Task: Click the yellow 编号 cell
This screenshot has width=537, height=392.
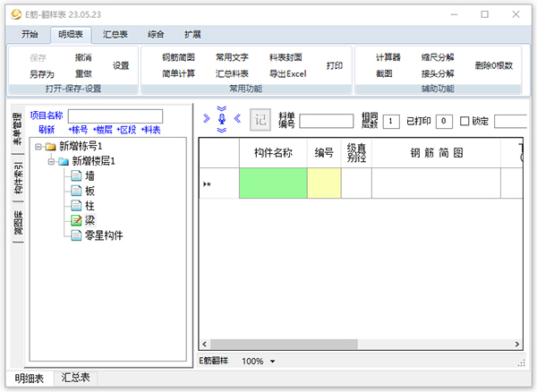Action: click(x=324, y=183)
